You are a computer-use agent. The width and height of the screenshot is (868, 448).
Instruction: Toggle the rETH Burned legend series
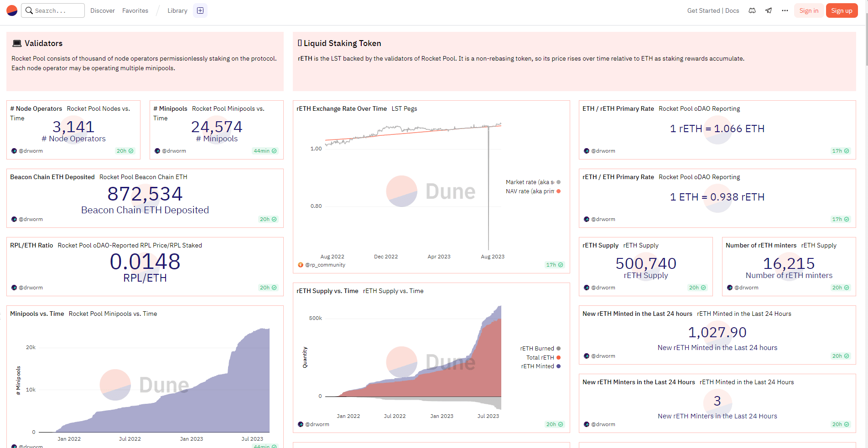[541, 349]
